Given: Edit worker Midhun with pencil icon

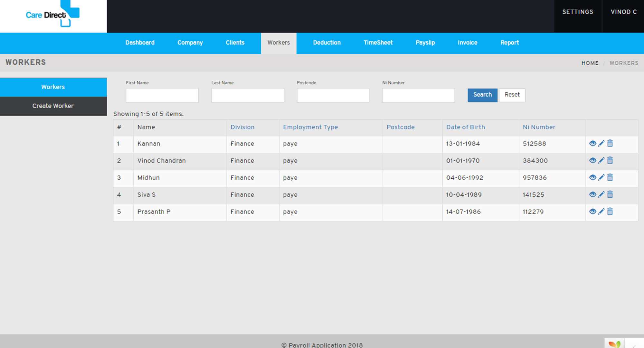Looking at the screenshot, I should [x=601, y=178].
